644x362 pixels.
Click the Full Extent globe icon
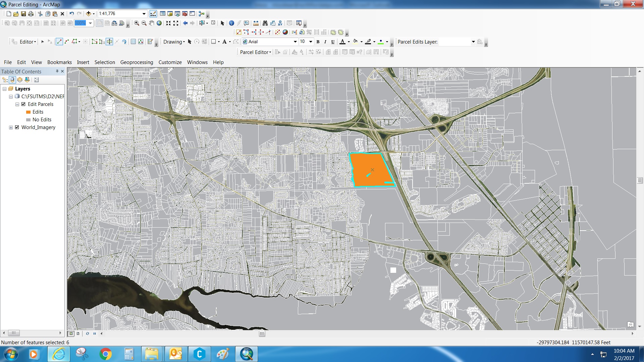(x=159, y=23)
